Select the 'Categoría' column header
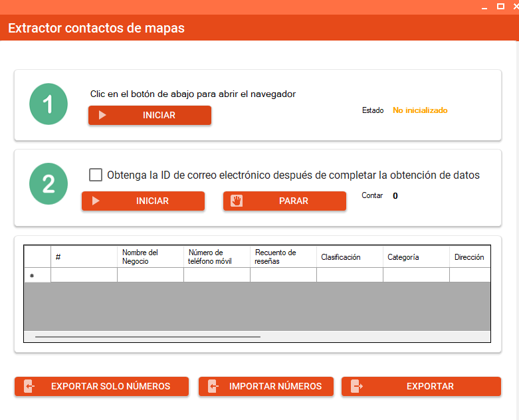 [x=416, y=257]
